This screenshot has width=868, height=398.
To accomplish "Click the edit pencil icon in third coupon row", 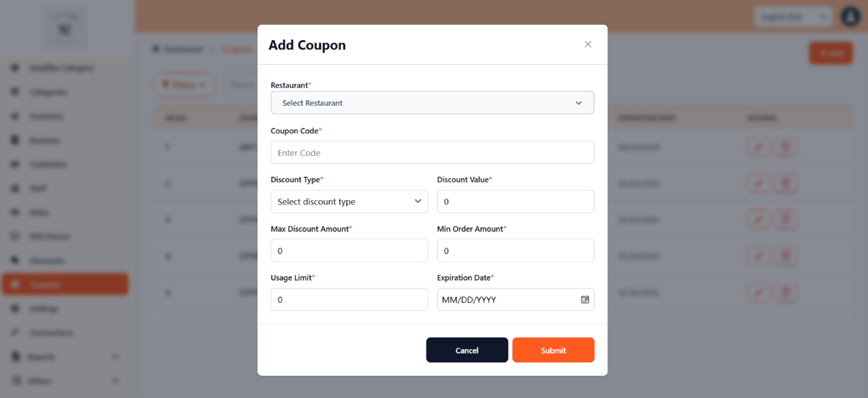I will 759,220.
